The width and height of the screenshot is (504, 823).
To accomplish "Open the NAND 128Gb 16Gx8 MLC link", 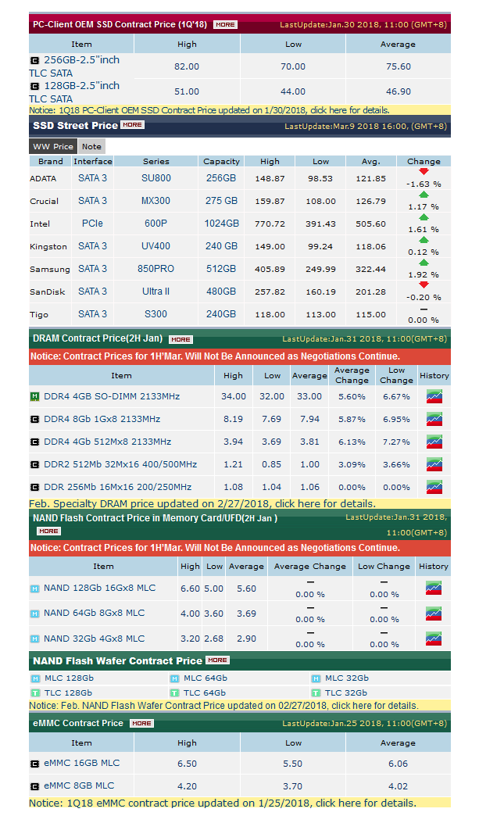I will tap(100, 588).
